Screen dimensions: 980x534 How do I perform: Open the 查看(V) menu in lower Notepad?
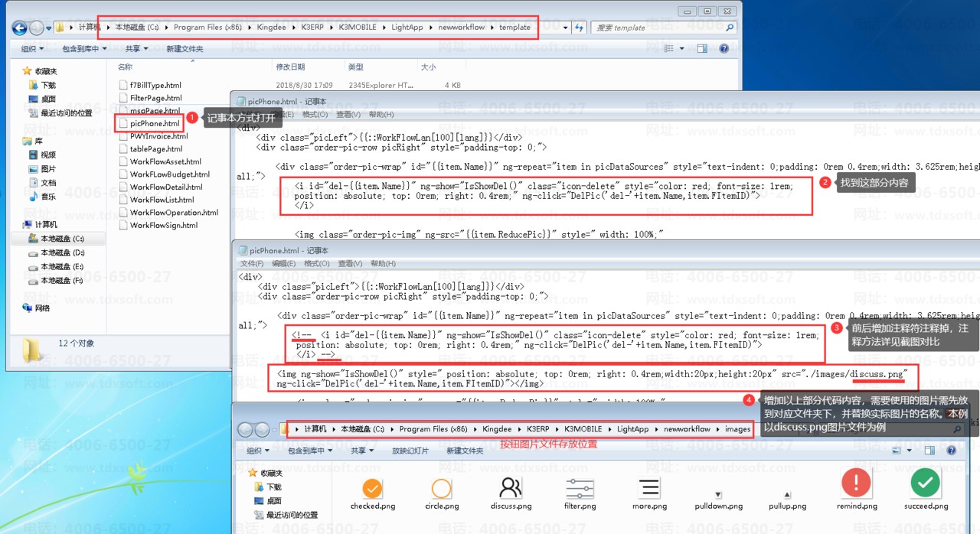click(x=348, y=264)
